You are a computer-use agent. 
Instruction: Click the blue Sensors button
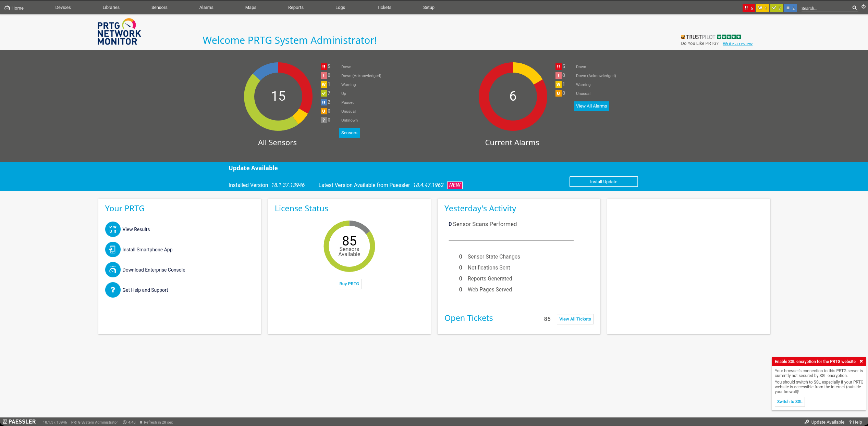pyautogui.click(x=349, y=133)
